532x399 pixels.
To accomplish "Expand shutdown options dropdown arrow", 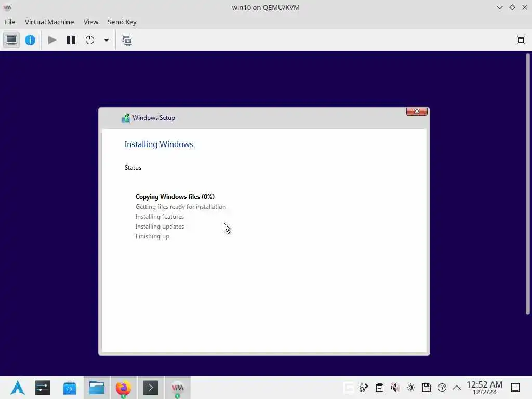I will pos(106,40).
